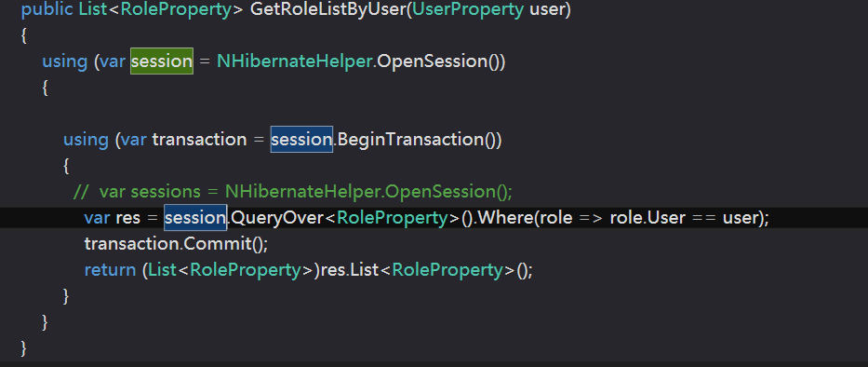
Task: Click the return keyword
Action: (x=110, y=270)
